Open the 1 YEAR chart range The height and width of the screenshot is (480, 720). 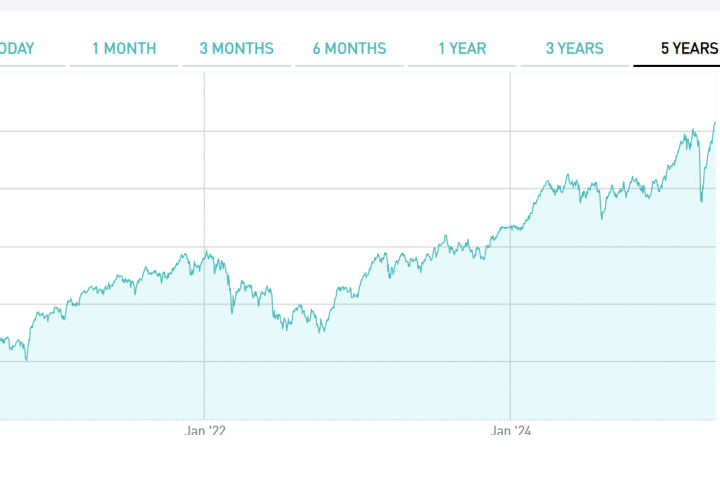pyautogui.click(x=461, y=48)
